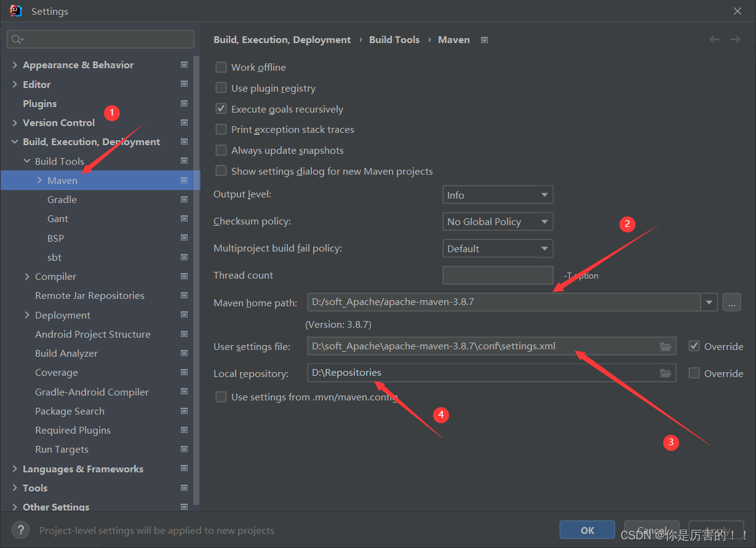Viewport: 756px width, 548px height.
Task: Click the project-level icon beside Run Targets
Action: [184, 449]
